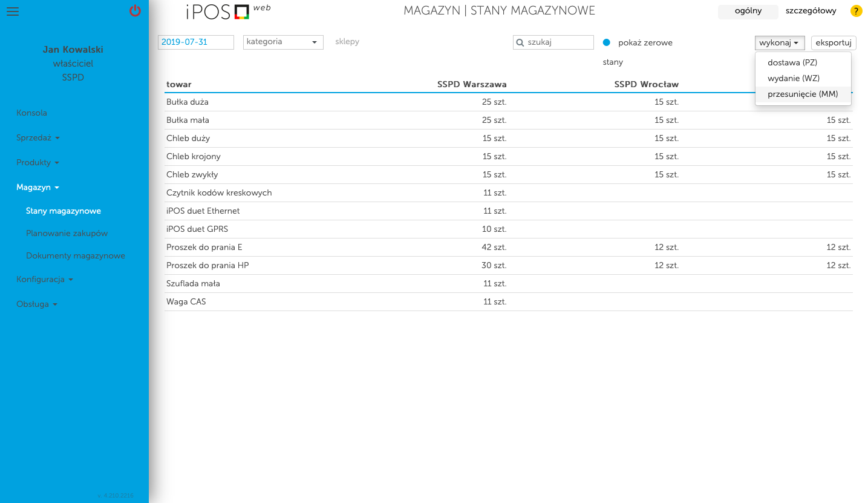868x503 pixels.
Task: Open Planowanie zakupów in the sidebar
Action: tap(67, 233)
